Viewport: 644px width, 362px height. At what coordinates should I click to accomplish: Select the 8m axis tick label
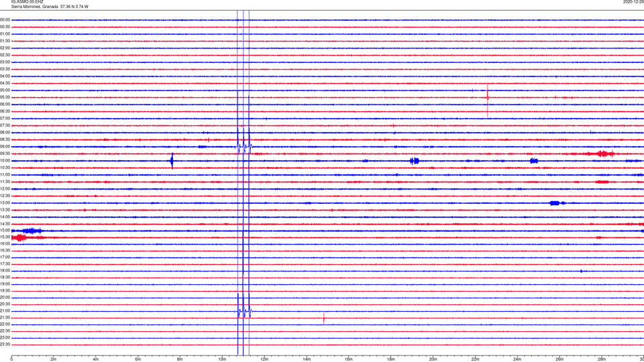180,359
